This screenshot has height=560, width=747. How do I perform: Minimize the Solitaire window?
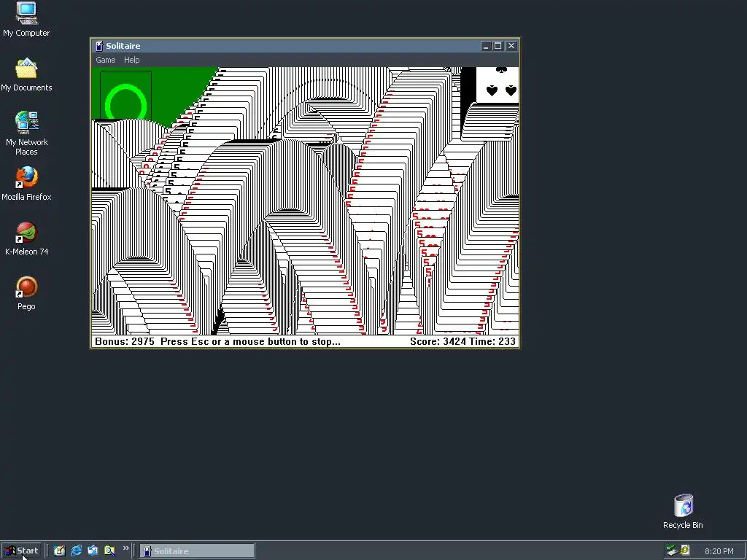pos(485,46)
